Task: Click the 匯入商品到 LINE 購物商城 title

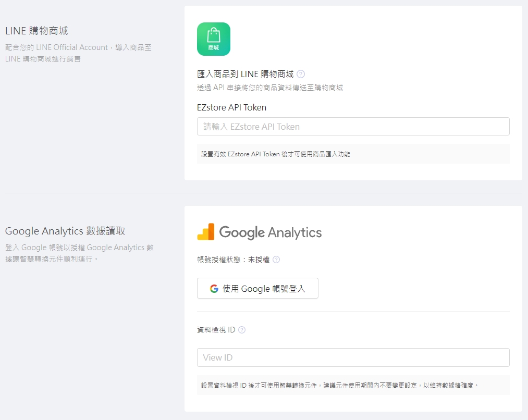Action: (245, 74)
